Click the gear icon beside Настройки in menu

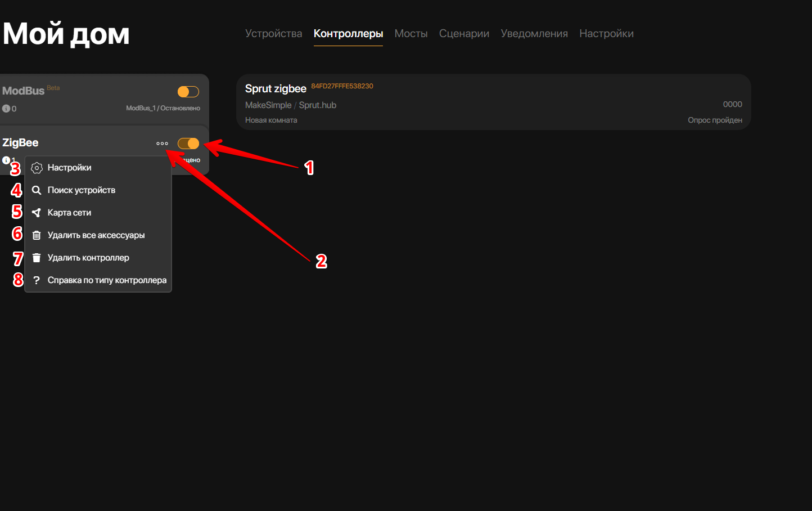click(x=37, y=168)
